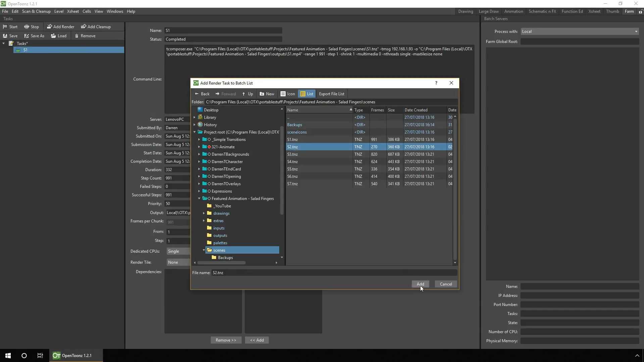Open the Xsheet menu in the menu bar
Image resolution: width=644 pixels, height=362 pixels.
click(x=73, y=11)
